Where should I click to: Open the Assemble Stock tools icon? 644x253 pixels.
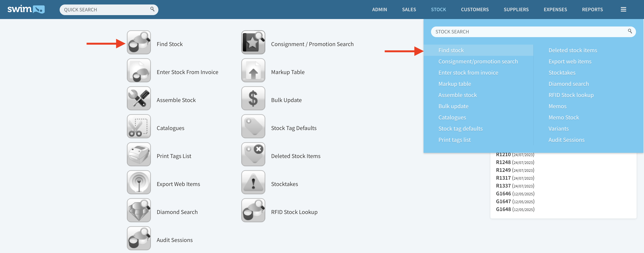point(139,99)
